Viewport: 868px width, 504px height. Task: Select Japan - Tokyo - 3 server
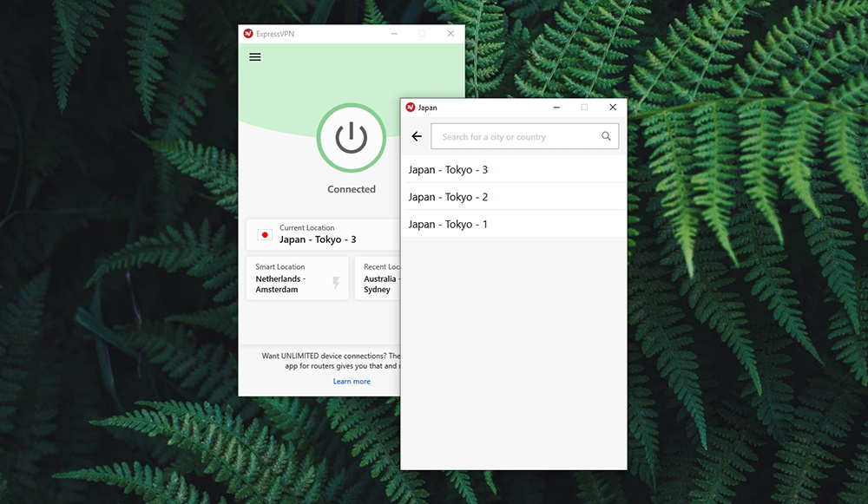514,169
